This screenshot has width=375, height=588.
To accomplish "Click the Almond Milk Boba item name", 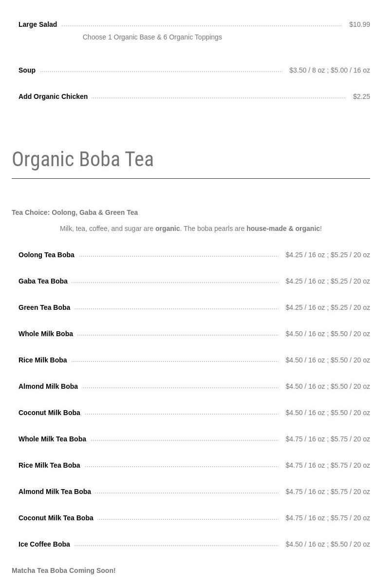I will point(48,386).
